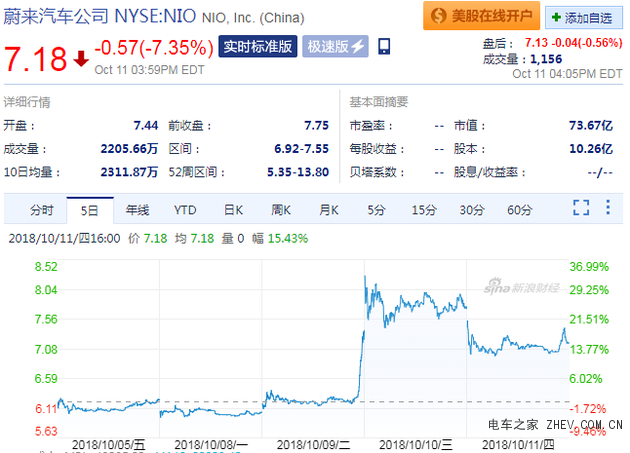Switch to 60分 interval tab

[520, 210]
